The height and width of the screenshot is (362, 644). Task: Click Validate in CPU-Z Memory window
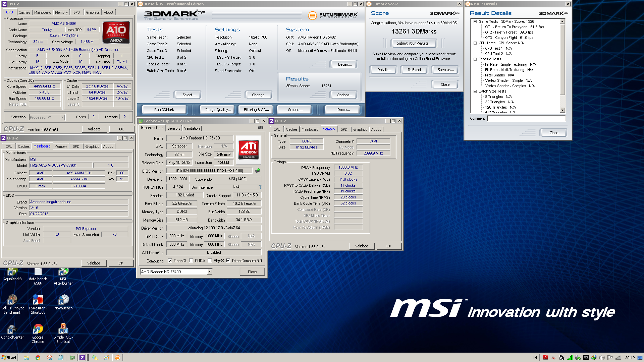(x=362, y=246)
